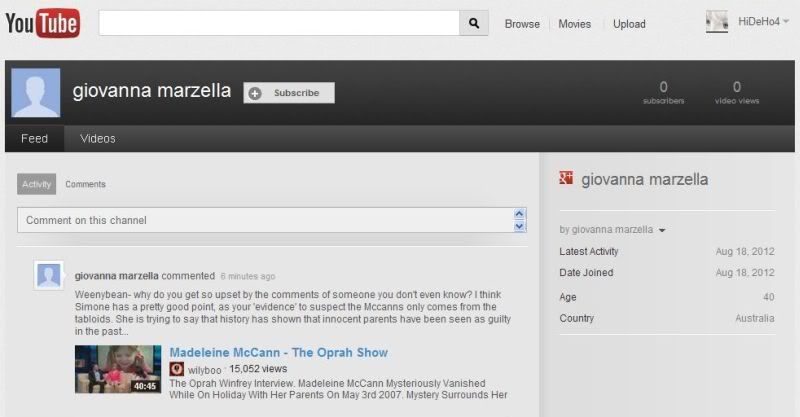Click the search magnifier button
The image size is (800, 417).
tap(474, 23)
